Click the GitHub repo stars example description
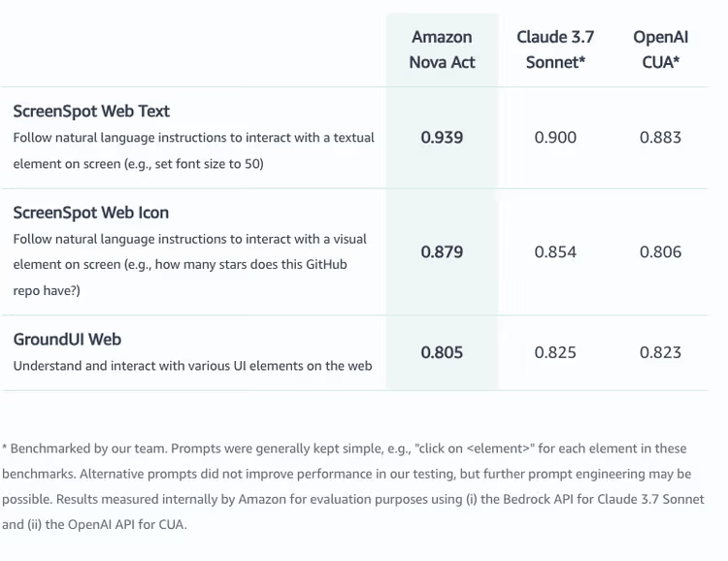 [x=190, y=265]
